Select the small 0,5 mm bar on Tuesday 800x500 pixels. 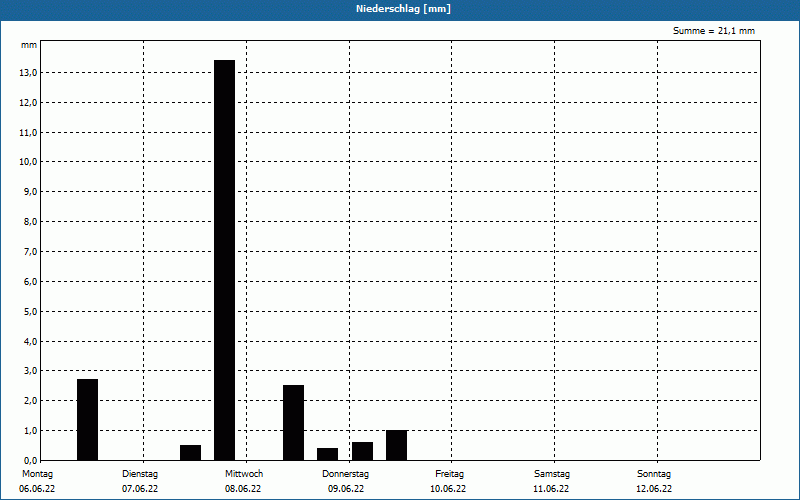click(x=190, y=453)
